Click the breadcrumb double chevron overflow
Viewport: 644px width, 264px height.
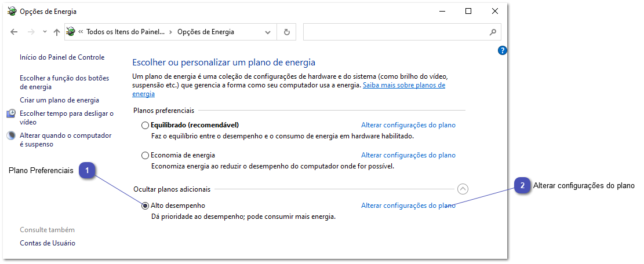[x=81, y=32]
